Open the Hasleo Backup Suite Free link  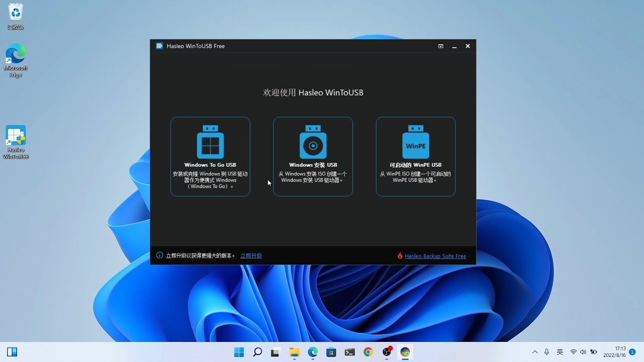(435, 256)
